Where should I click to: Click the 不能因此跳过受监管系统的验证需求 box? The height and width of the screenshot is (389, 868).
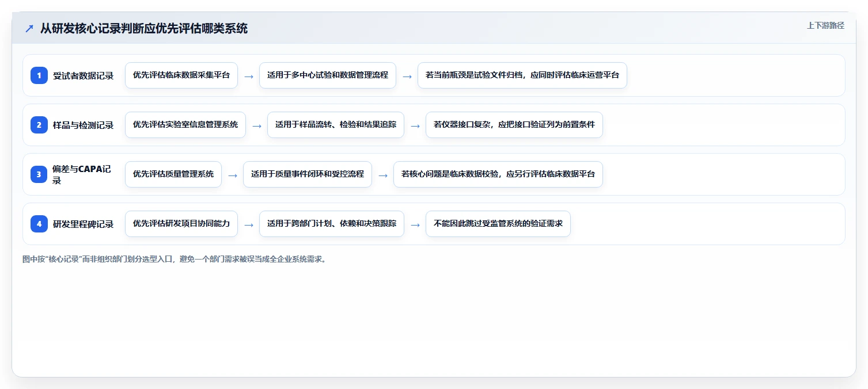[x=498, y=224]
